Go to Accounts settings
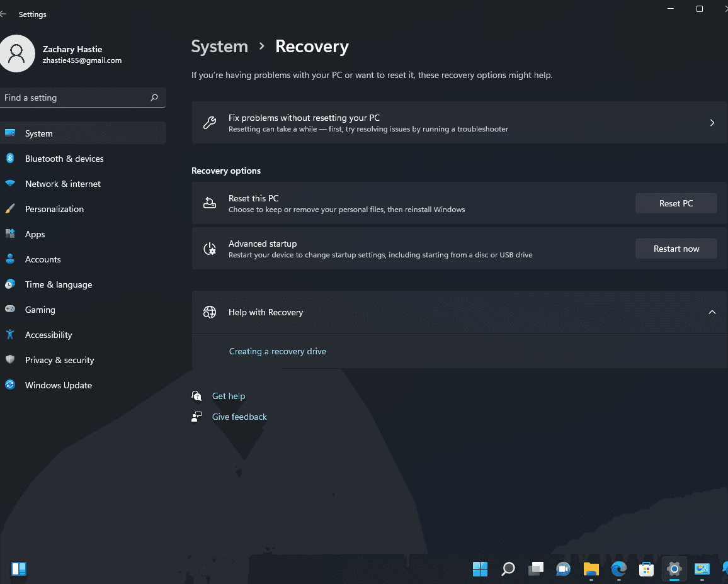728x584 pixels. tap(83, 259)
